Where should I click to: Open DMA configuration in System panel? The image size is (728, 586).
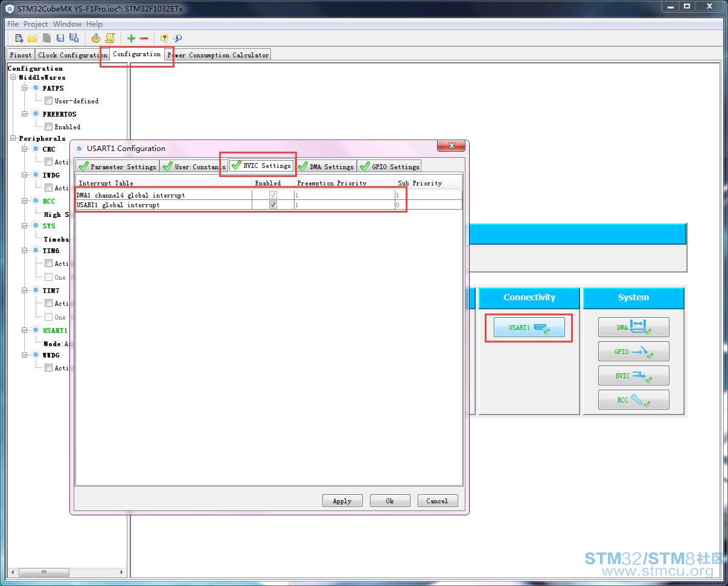[633, 327]
